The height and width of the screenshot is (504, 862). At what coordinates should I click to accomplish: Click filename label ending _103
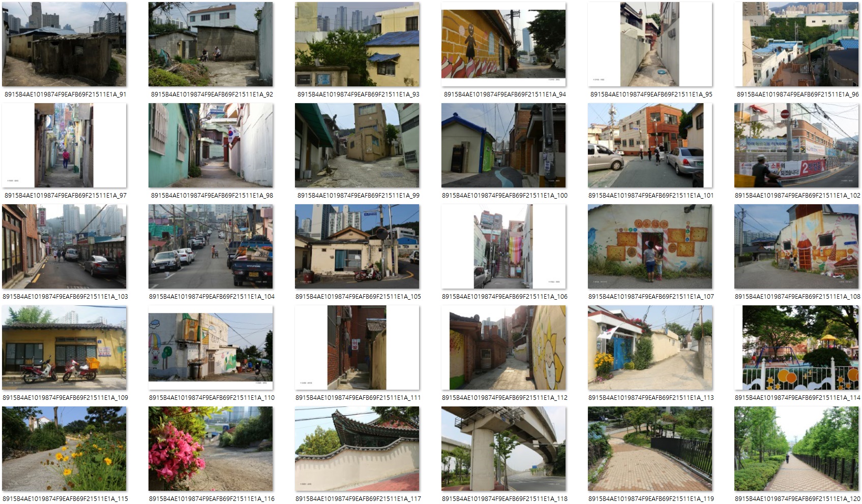click(x=65, y=297)
